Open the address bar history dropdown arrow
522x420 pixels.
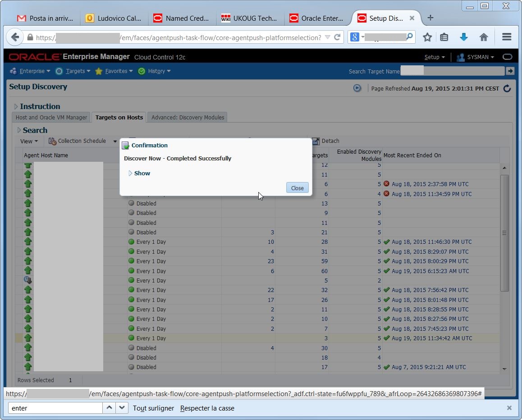point(328,37)
